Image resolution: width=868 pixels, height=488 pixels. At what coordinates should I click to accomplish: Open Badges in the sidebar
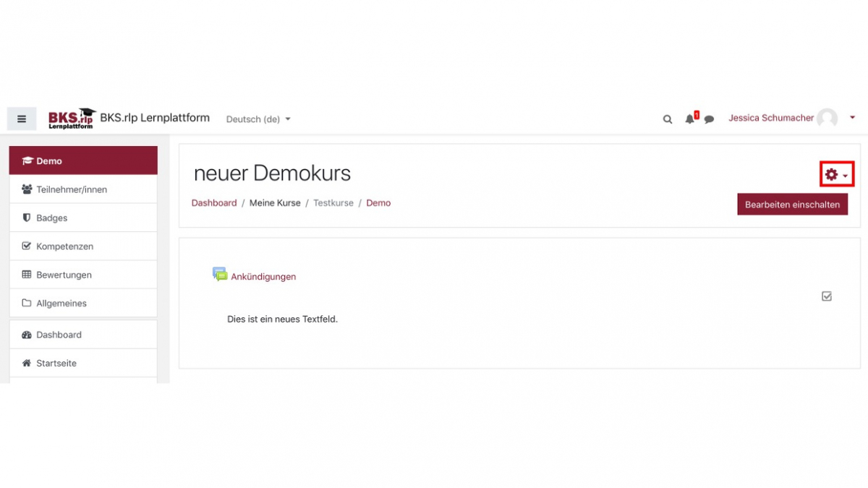51,218
